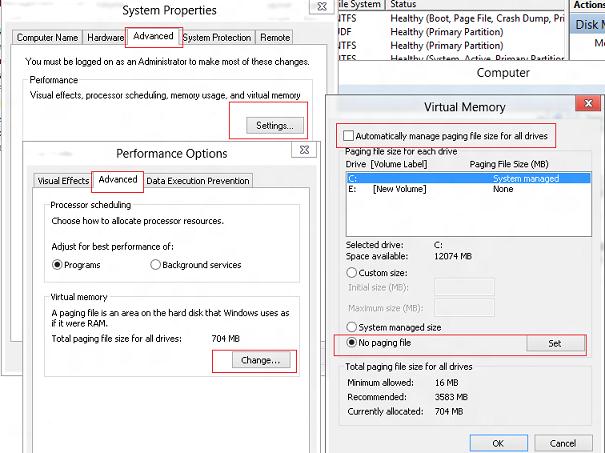The image size is (605, 453).
Task: Cancel the Virtual Memory dialog
Action: click(563, 443)
